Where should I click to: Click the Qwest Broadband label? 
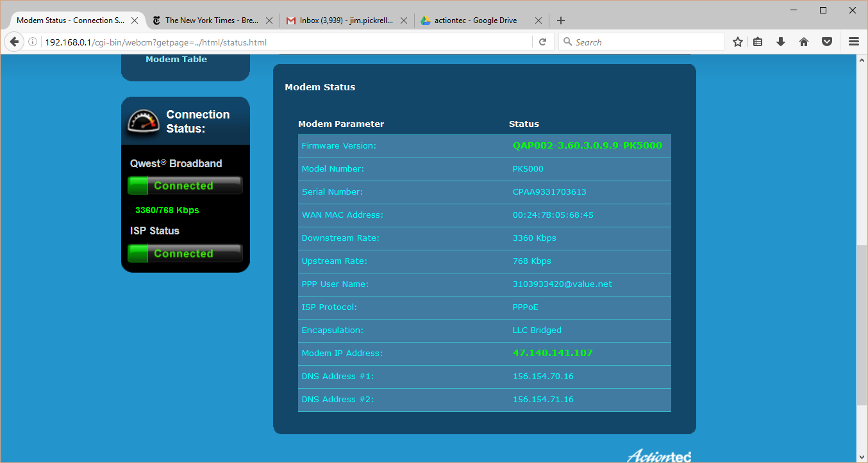176,163
